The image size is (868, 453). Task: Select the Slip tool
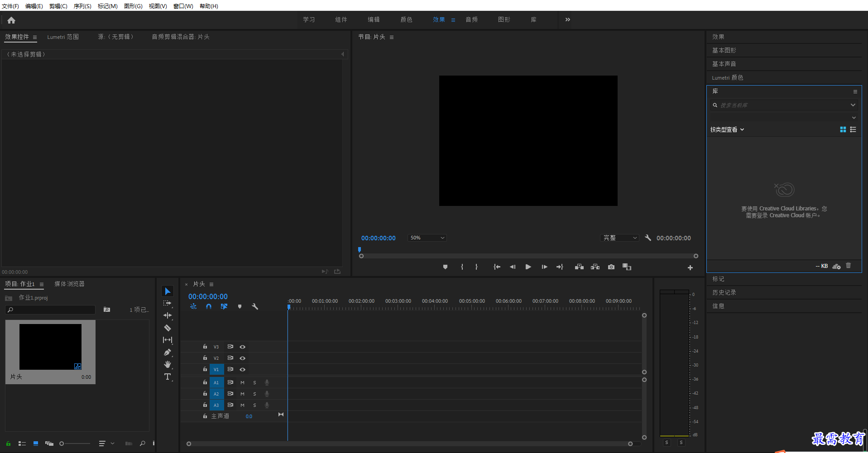168,340
